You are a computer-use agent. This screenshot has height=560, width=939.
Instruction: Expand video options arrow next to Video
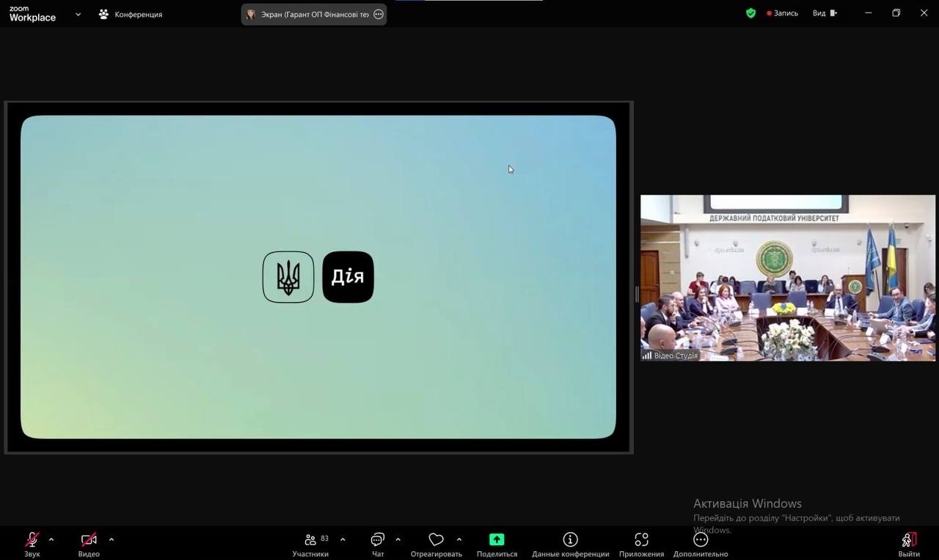(112, 539)
